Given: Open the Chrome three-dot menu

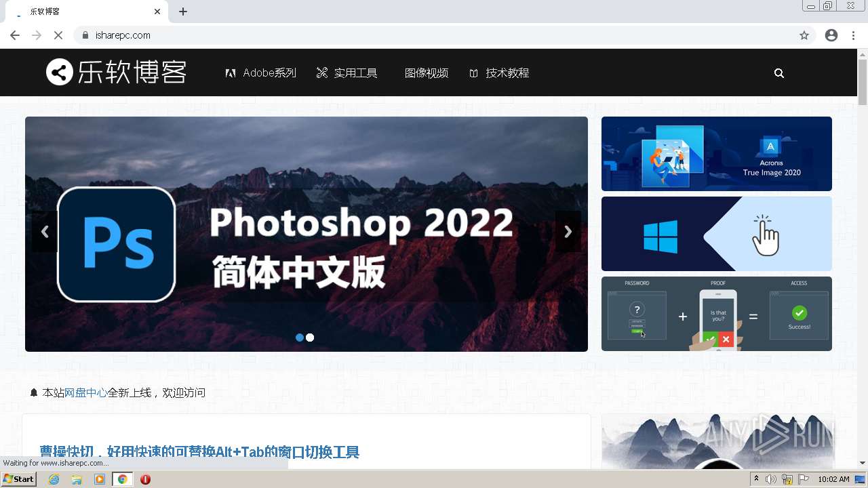Looking at the screenshot, I should tap(853, 35).
